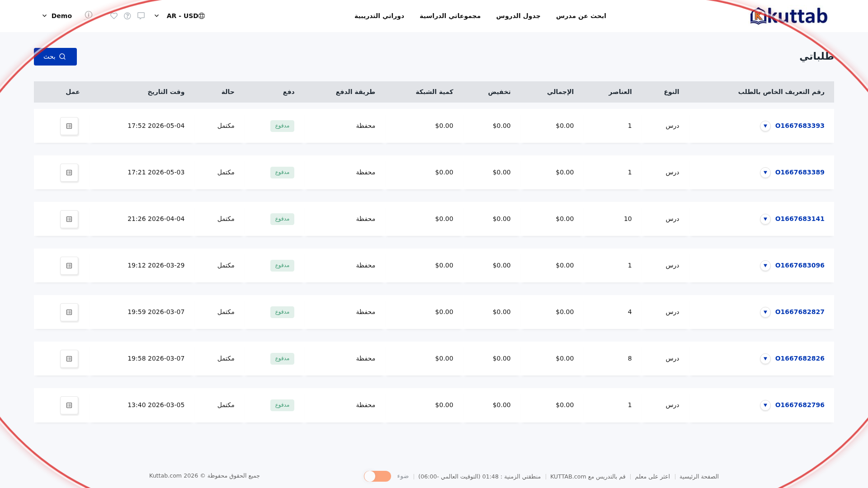Click the footer timezone text منطقتي الزمنية
The image size is (868, 488).
point(479,477)
